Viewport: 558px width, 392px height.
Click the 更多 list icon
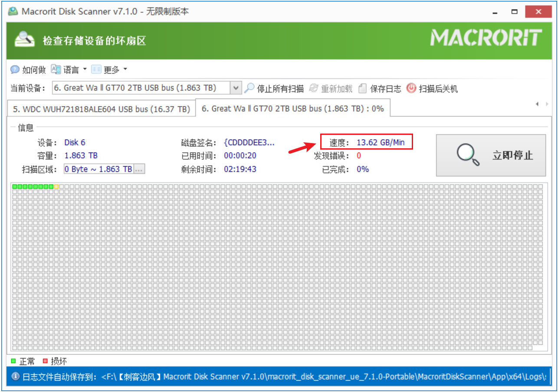point(96,69)
